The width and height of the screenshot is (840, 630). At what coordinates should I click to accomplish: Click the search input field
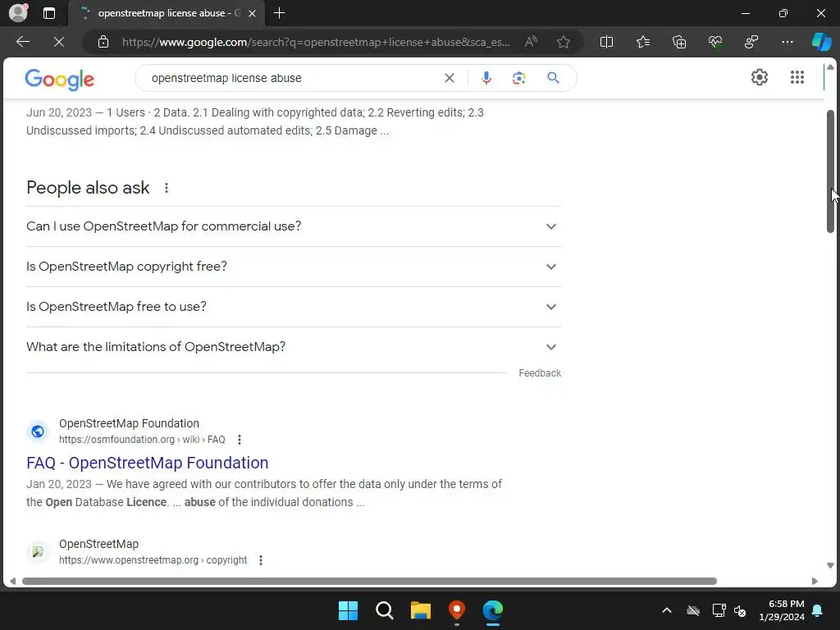pos(292,78)
